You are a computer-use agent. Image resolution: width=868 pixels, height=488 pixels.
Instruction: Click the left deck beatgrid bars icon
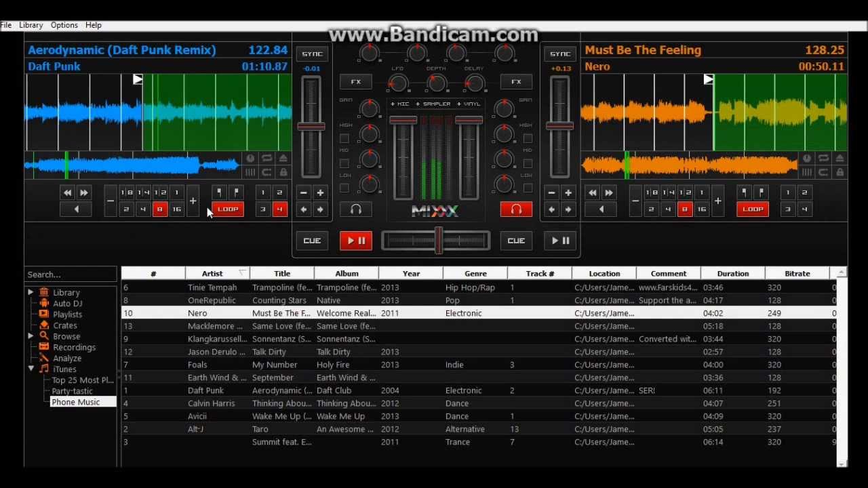(x=250, y=172)
